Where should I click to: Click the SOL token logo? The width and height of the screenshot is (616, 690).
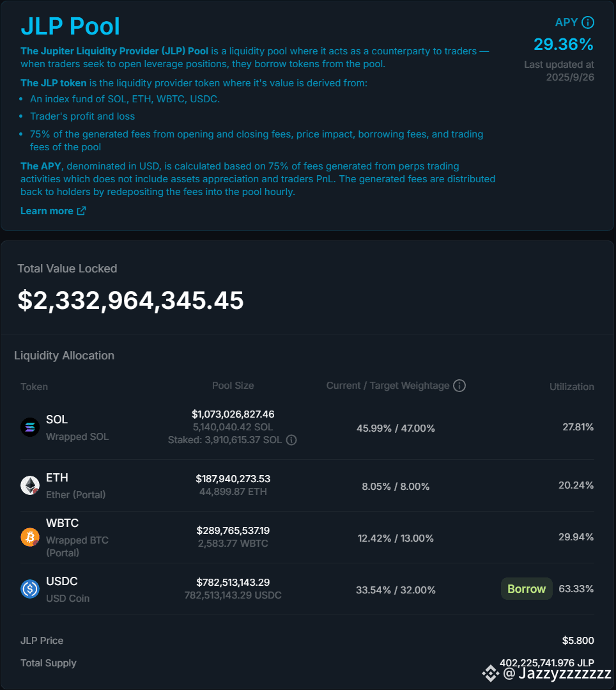coord(30,427)
